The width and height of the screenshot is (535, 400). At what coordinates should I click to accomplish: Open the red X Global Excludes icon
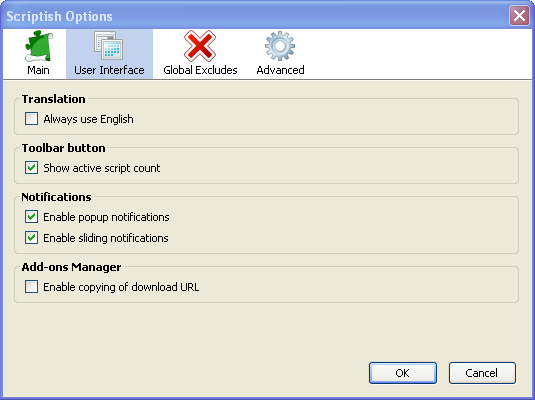pyautogui.click(x=200, y=46)
